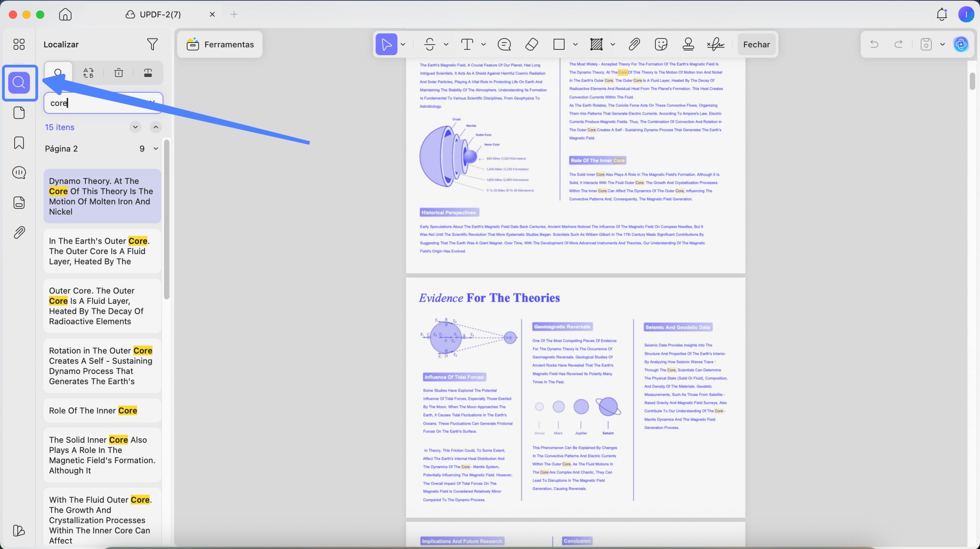Select the signature tool
Image resolution: width=980 pixels, height=549 pixels.
pos(715,44)
